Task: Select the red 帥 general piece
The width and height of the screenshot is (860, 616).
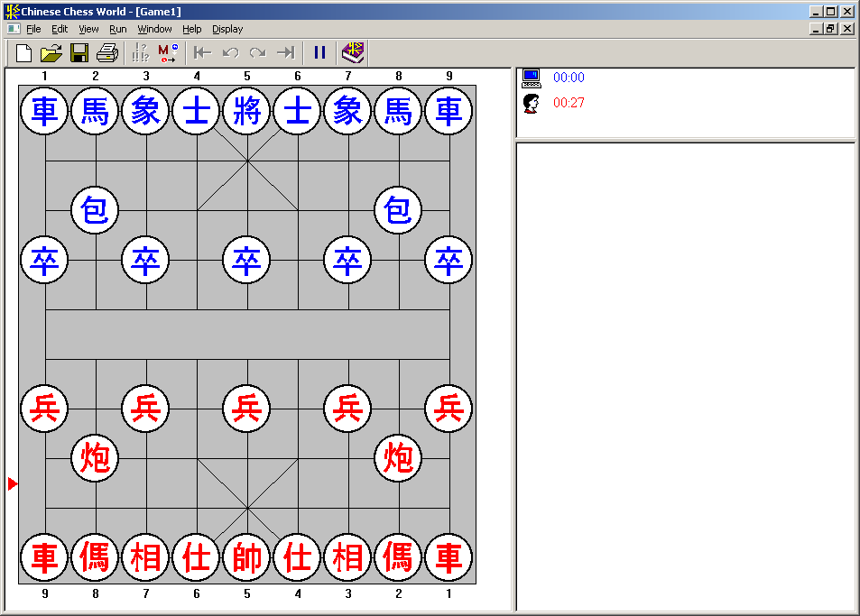Action: pyautogui.click(x=247, y=557)
